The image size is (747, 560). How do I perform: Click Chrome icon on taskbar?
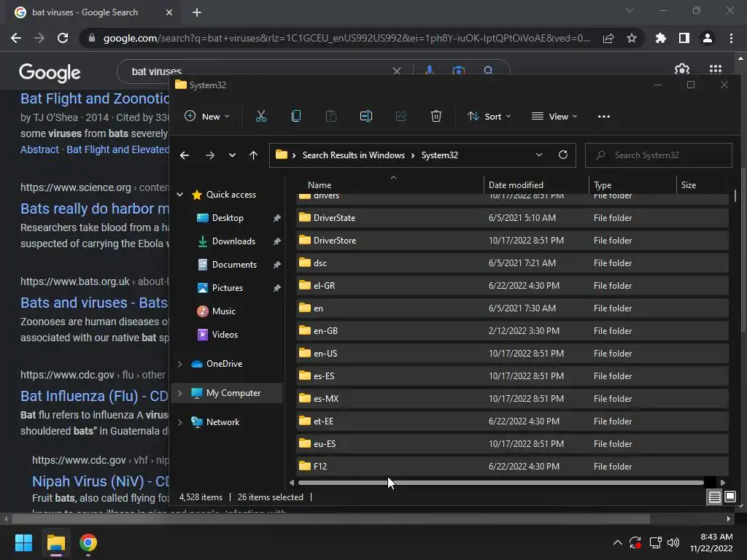(x=88, y=542)
